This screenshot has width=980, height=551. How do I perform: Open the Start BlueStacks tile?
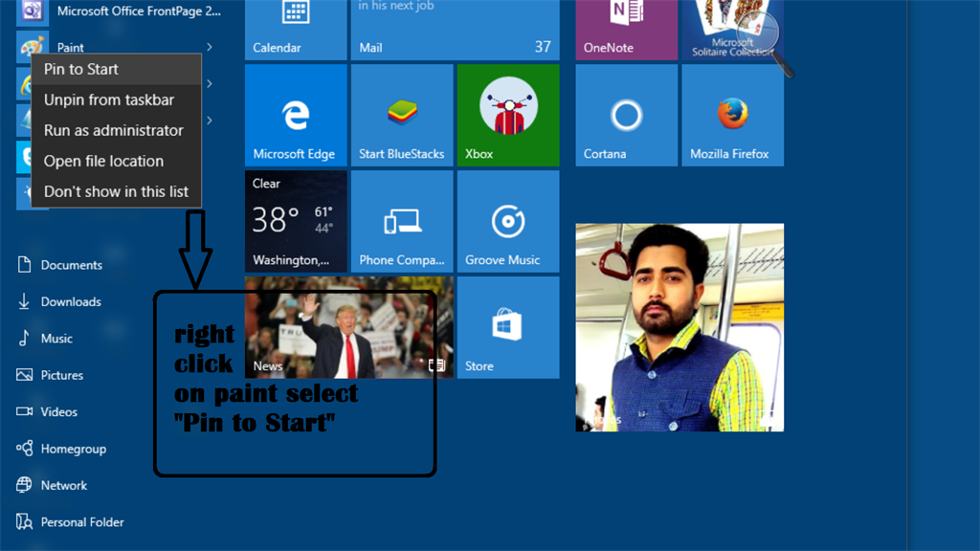402,115
